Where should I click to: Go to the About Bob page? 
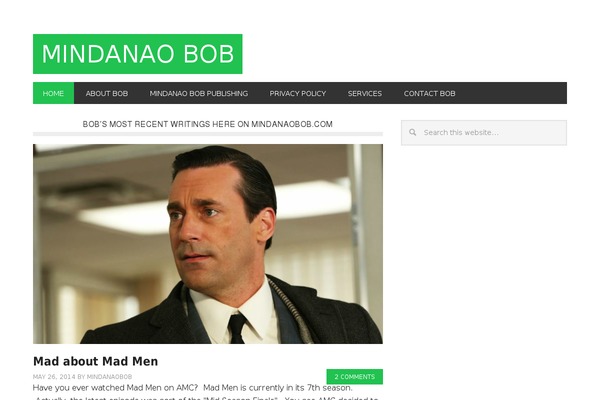[x=107, y=93]
